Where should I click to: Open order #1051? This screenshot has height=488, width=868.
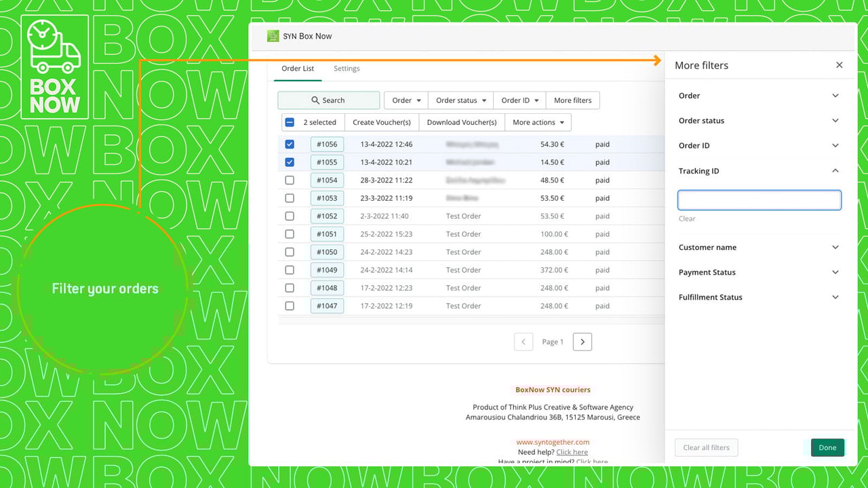pos(327,234)
